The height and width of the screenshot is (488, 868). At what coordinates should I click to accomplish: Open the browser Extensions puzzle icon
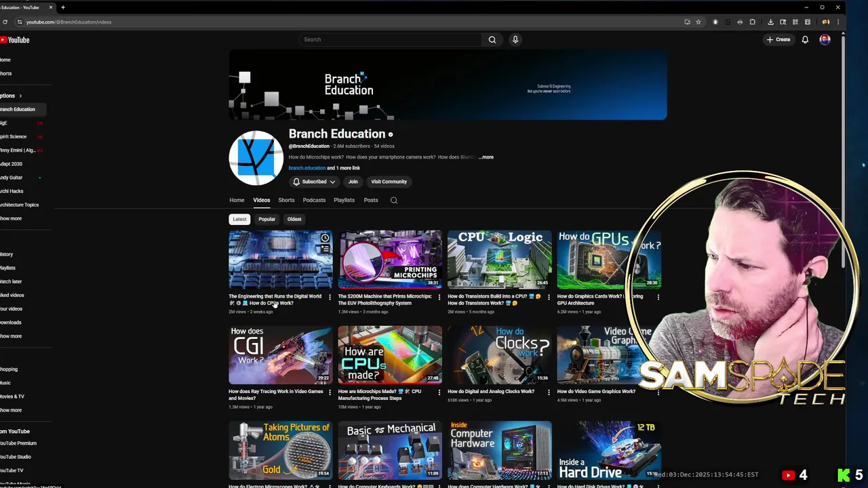(752, 22)
